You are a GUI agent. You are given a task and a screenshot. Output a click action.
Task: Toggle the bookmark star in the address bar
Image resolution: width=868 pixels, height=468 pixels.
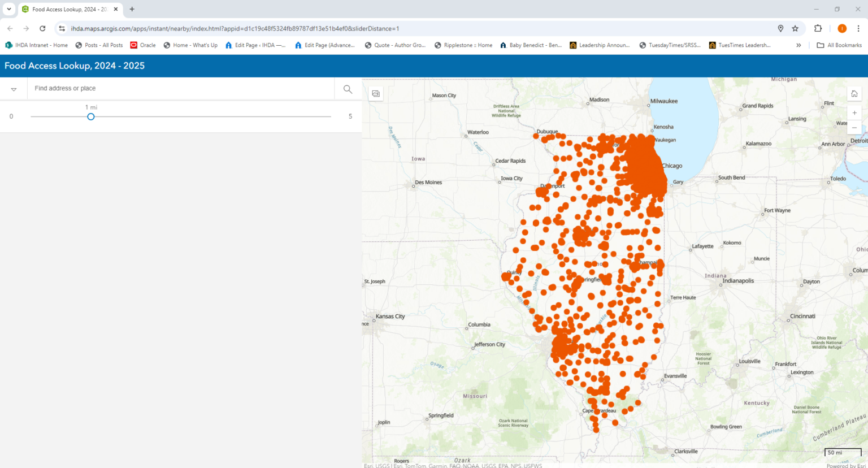(795, 28)
